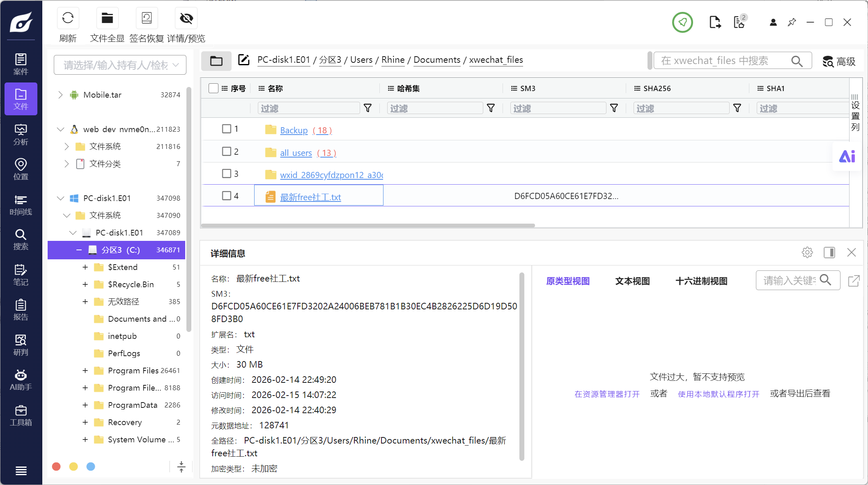Open the 位置 sidebar section
This screenshot has width=868, height=485.
pos(21,169)
